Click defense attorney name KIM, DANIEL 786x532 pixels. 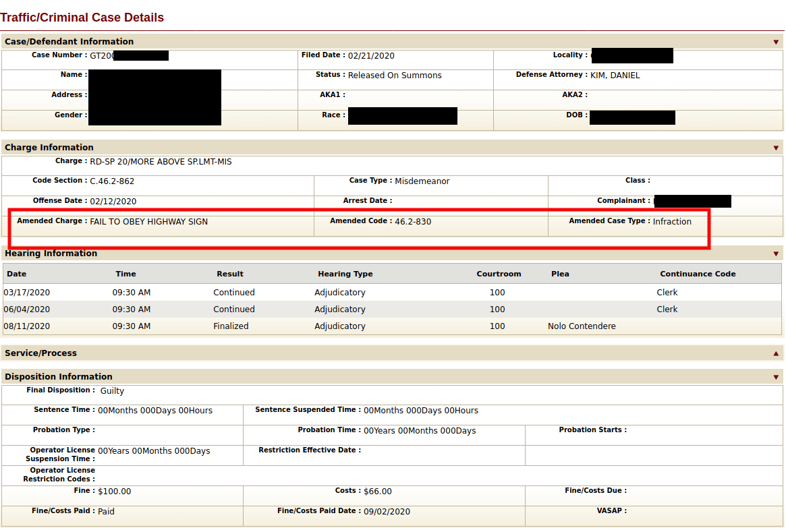point(615,75)
